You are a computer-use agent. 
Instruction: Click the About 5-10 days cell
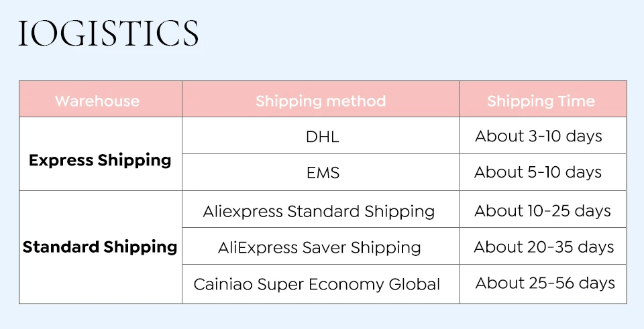pos(538,172)
